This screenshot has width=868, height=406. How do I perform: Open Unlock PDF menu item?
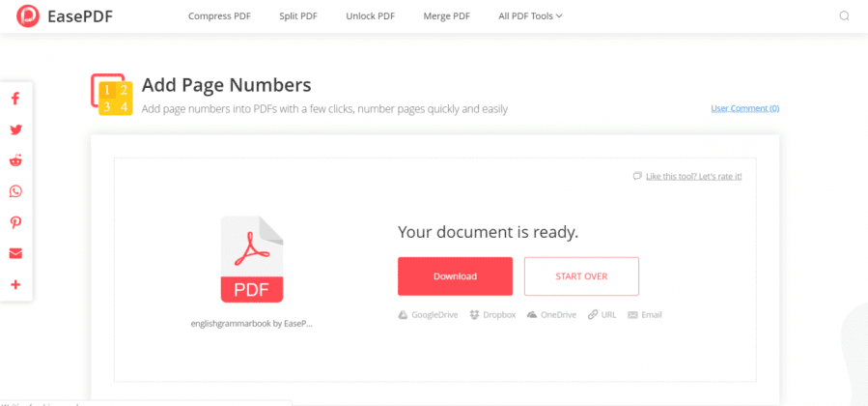click(x=371, y=16)
